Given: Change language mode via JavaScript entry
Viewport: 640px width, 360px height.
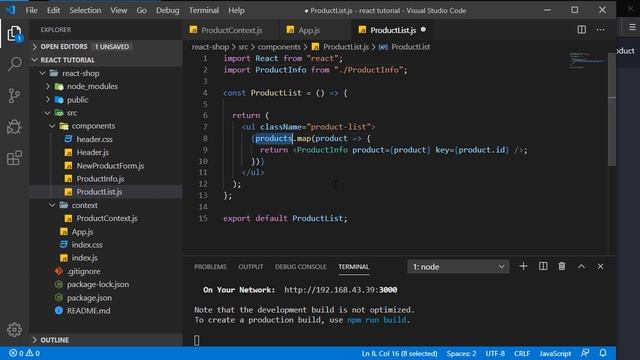Looking at the screenshot, I should tap(555, 353).
